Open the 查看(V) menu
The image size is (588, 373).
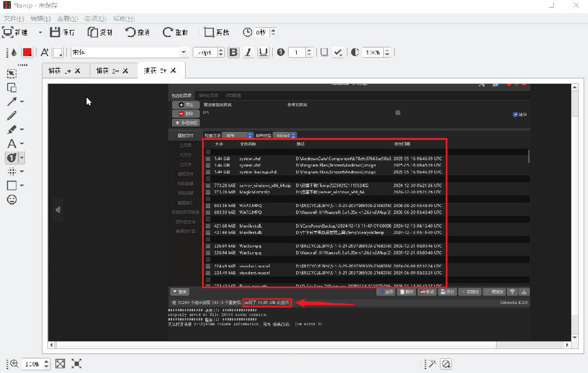pos(68,19)
